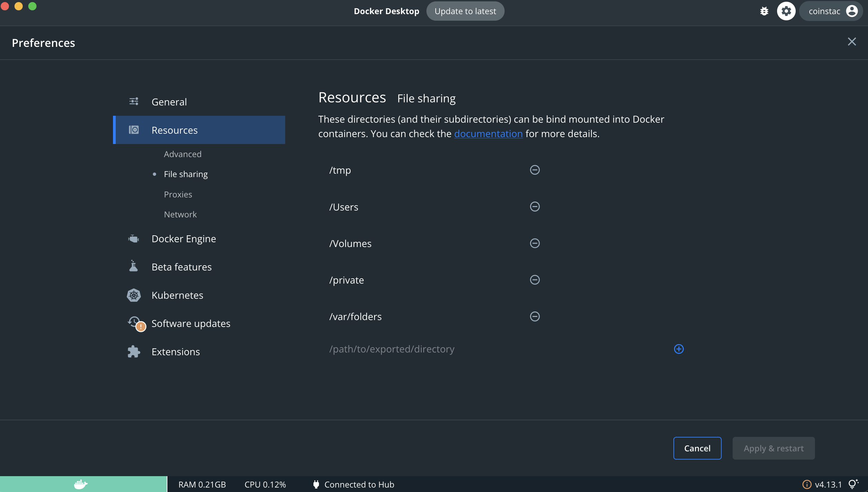Open the General preferences section

(199, 102)
